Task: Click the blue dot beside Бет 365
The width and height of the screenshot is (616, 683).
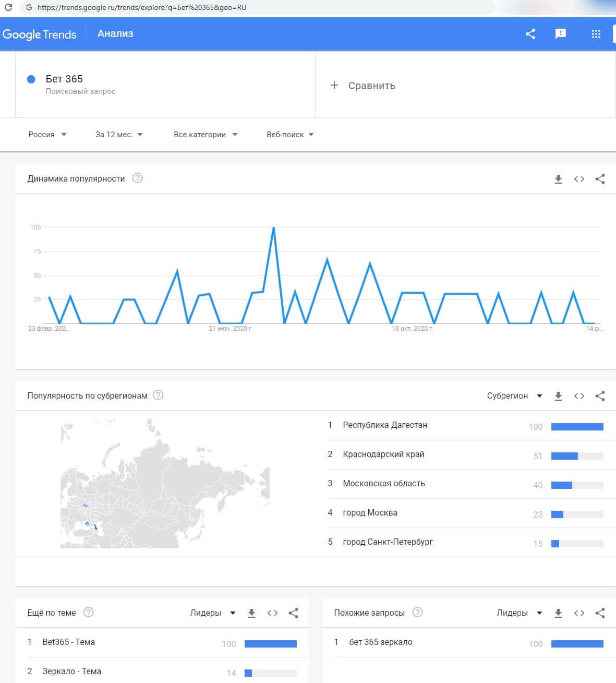Action: (31, 79)
